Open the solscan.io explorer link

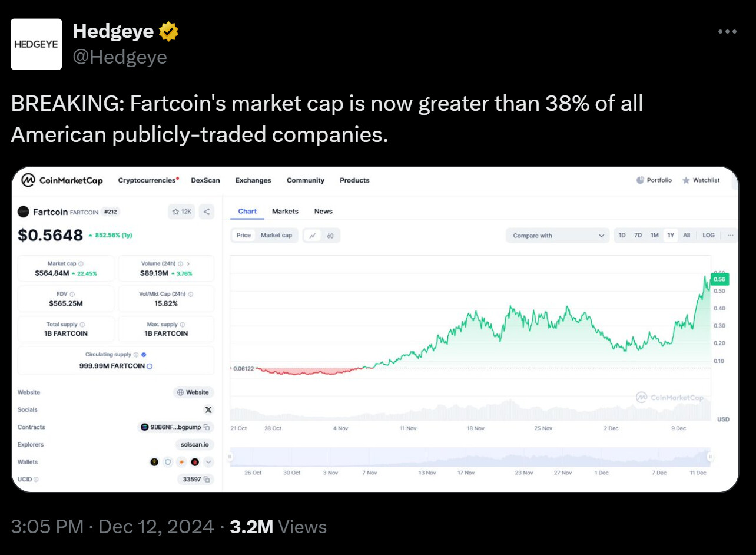pos(195,445)
